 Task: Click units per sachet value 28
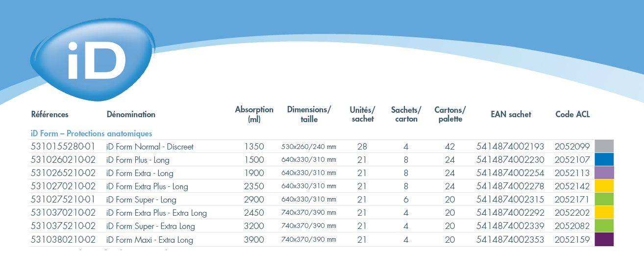[x=362, y=147]
